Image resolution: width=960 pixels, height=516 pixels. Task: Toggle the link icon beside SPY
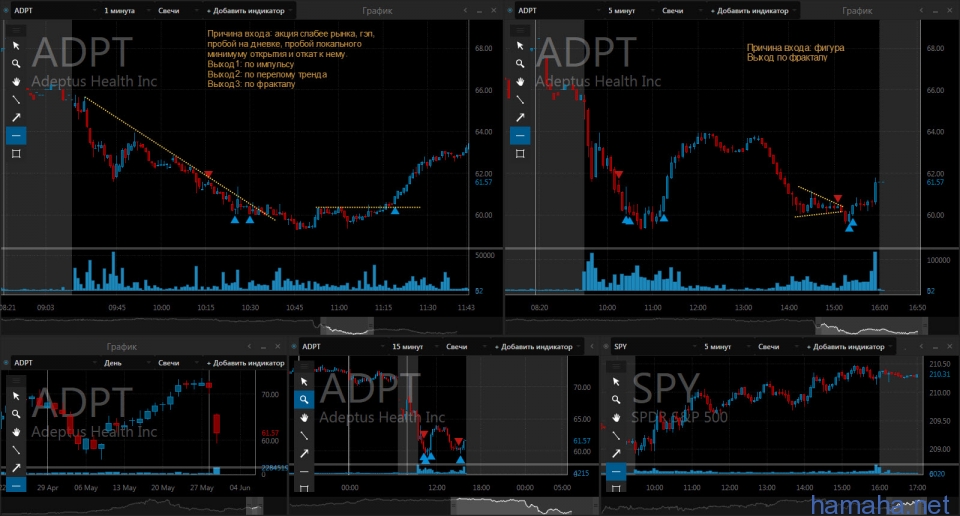606,346
